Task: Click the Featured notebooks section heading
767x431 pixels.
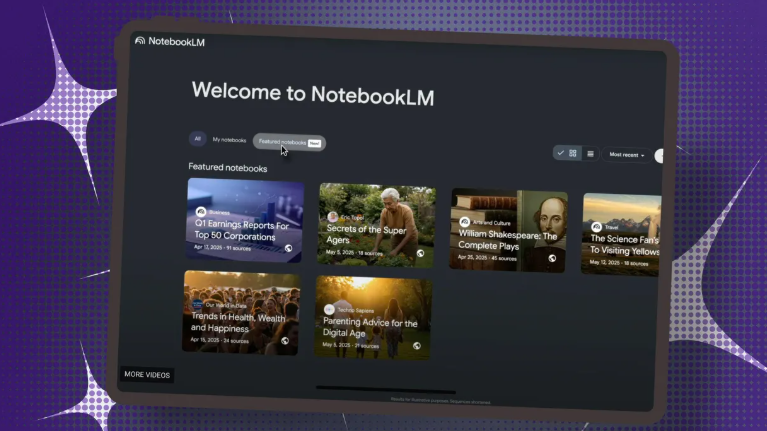Action: click(227, 168)
